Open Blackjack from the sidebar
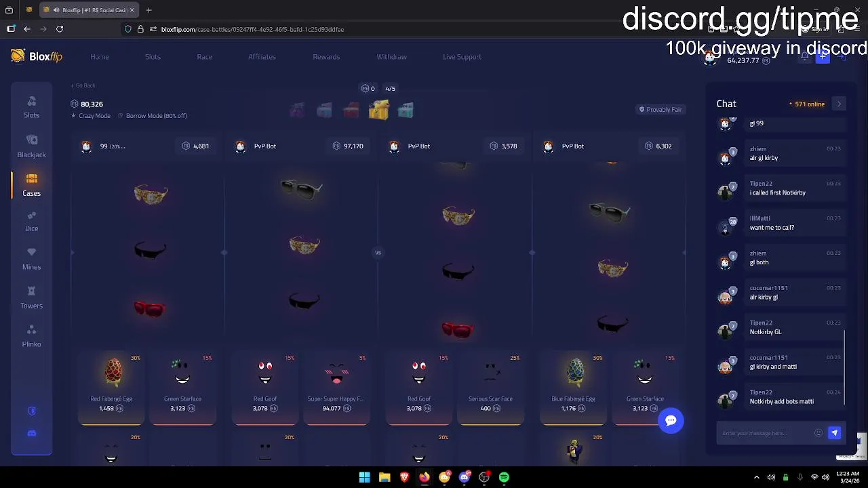868x488 pixels. 31,146
